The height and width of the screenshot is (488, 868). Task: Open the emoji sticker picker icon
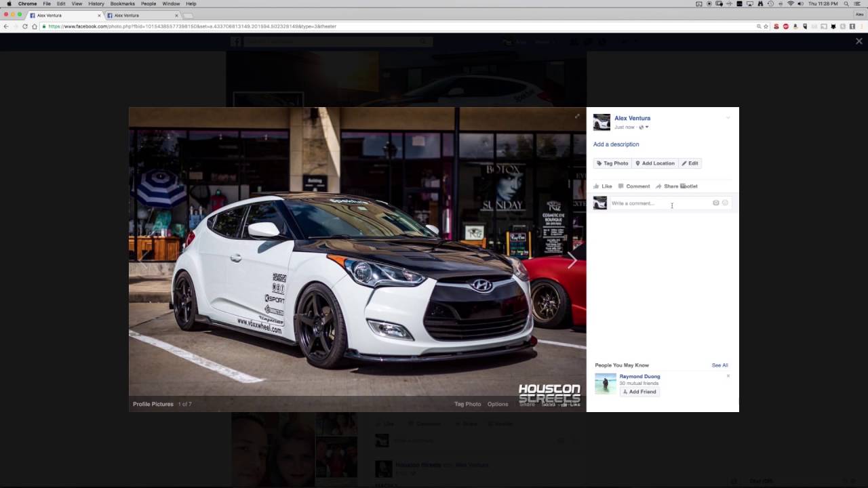[725, 203]
